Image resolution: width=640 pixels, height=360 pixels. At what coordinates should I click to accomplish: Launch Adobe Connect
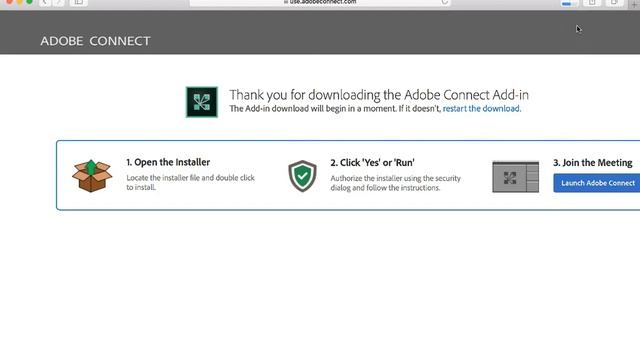[597, 183]
